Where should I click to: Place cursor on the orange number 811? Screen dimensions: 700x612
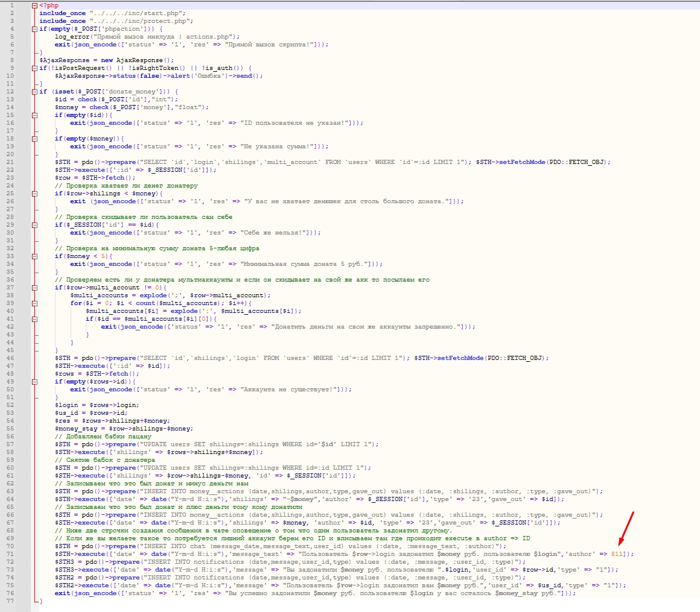coord(617,554)
